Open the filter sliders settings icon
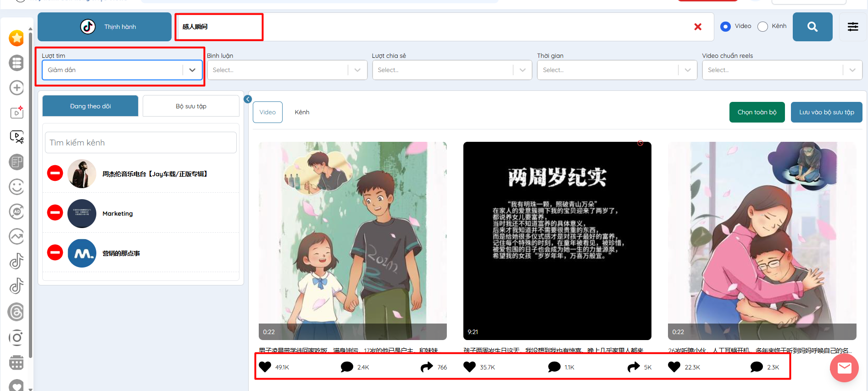Image resolution: width=868 pixels, height=391 pixels. coord(853,27)
